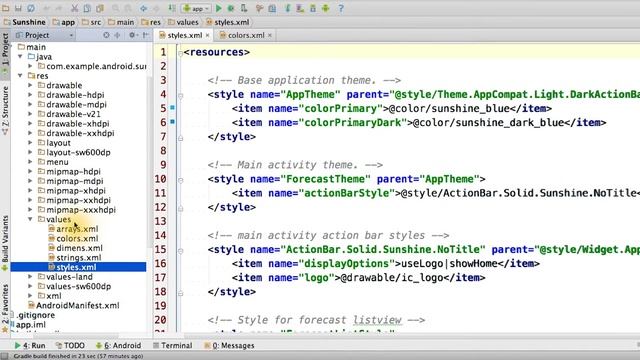Hide the Project panel with the hide icon
Screen dimensions: 640x360
(145, 35)
